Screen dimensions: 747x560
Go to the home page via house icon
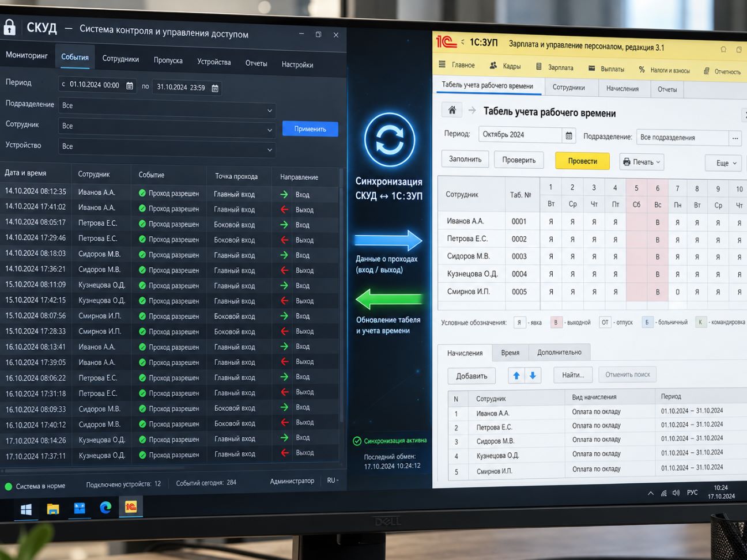click(x=452, y=110)
